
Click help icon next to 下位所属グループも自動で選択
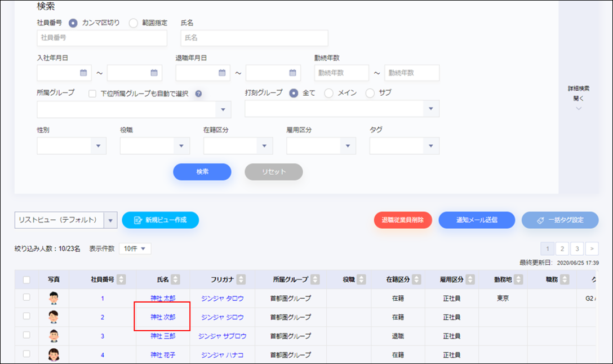198,94
